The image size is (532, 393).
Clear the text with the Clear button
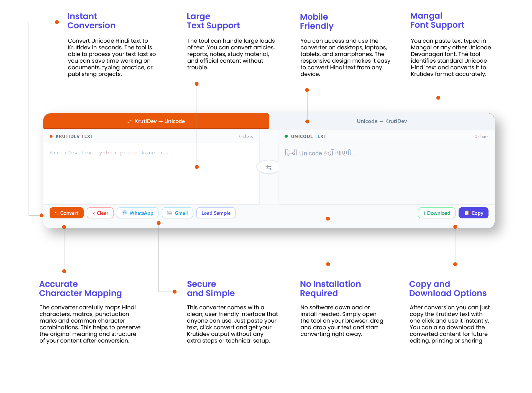click(x=100, y=213)
